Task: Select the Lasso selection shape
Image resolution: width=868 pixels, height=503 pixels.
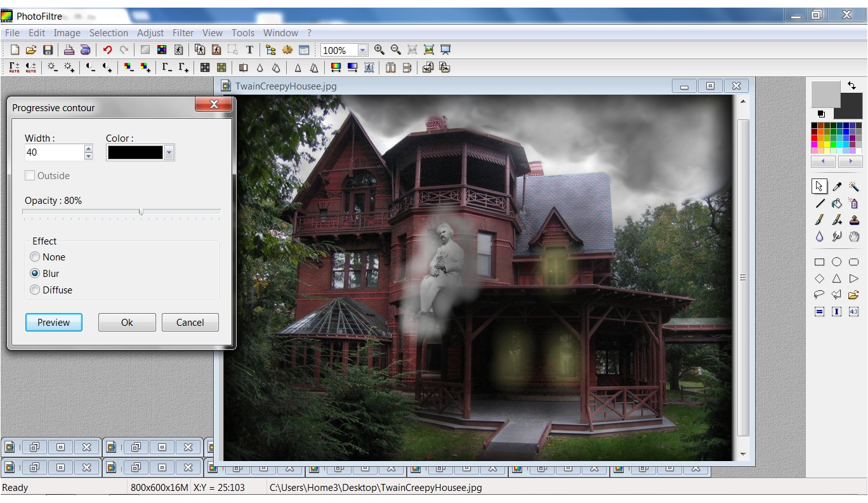Action: coord(820,295)
